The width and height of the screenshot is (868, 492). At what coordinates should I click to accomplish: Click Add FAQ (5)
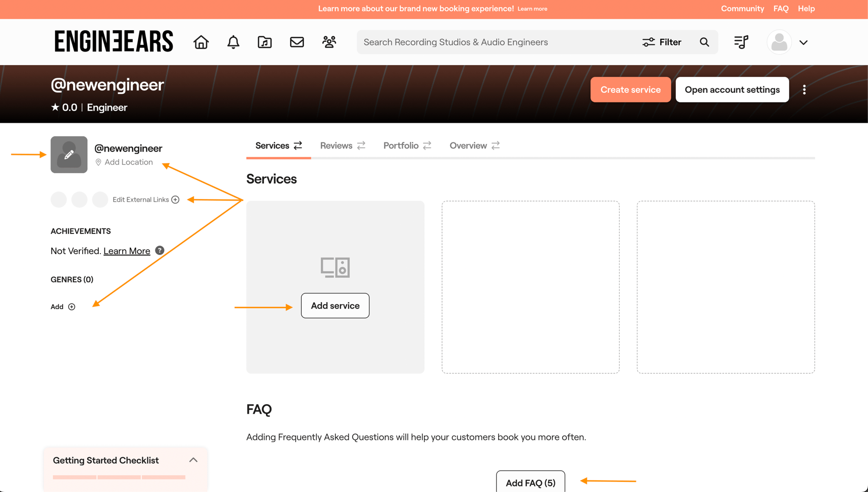[530, 482]
